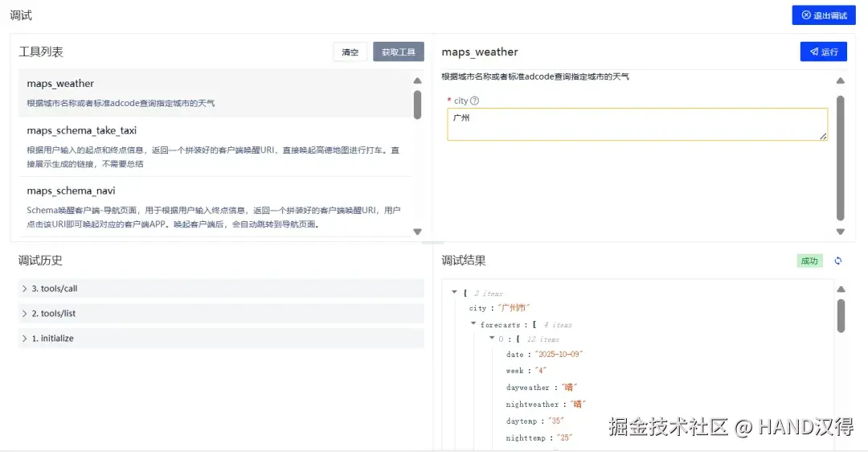The image size is (868, 452).
Task: Expand the 2. tools/list history entry
Action: 222,314
